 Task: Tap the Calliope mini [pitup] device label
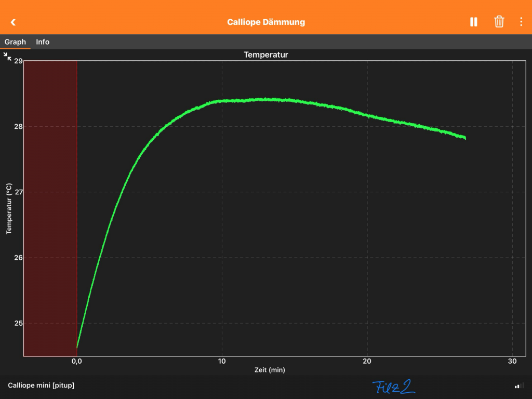41,385
